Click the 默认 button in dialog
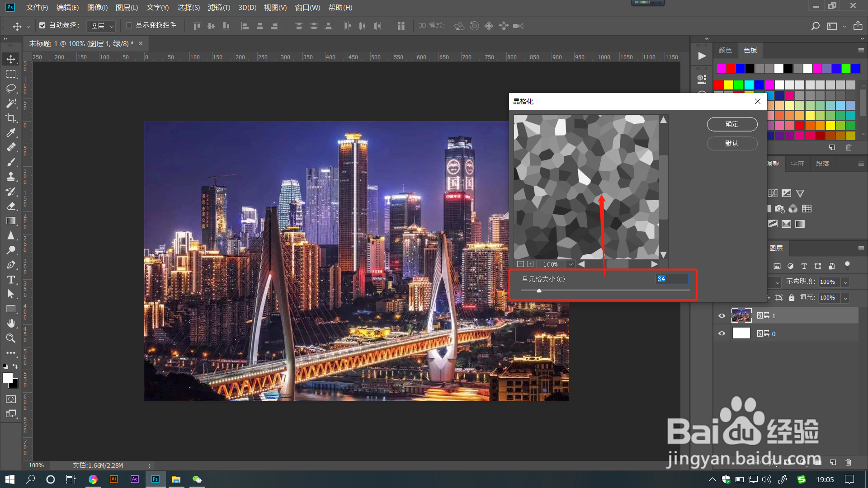Screen dimensions: 868x488 [732, 144]
